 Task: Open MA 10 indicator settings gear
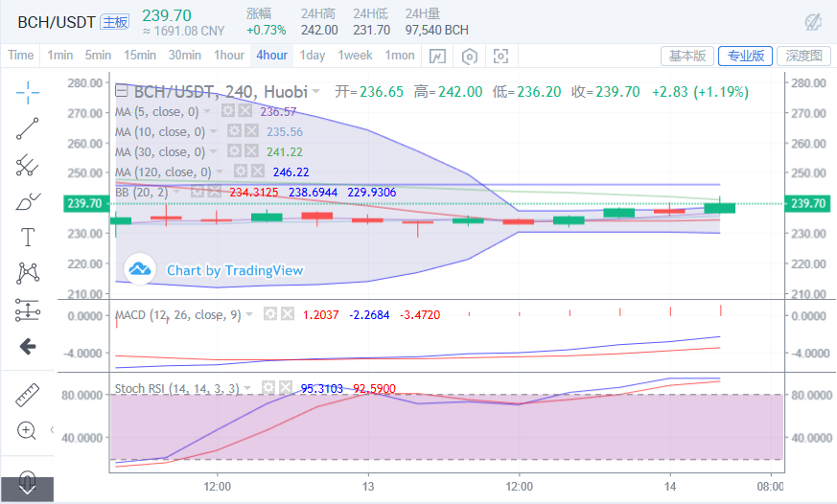pyautogui.click(x=234, y=131)
